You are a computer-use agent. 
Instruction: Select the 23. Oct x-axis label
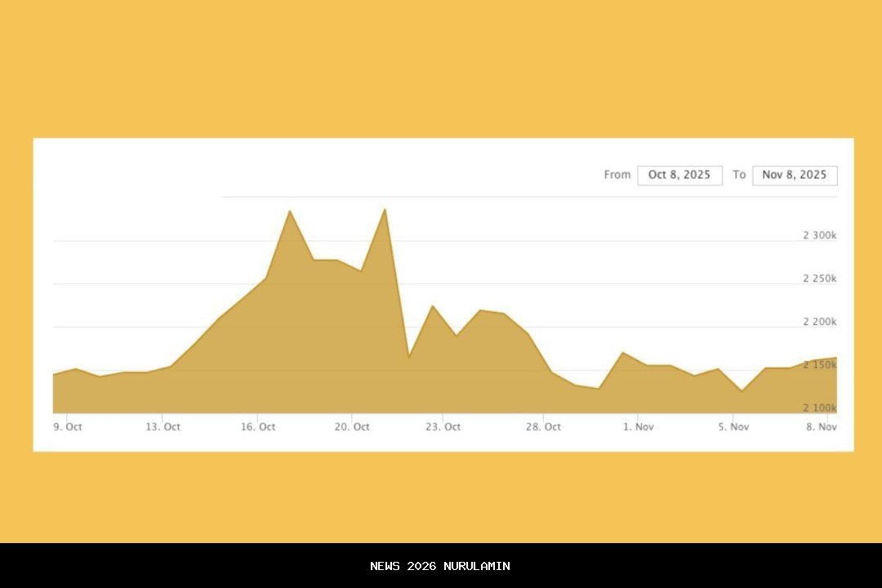click(x=443, y=427)
